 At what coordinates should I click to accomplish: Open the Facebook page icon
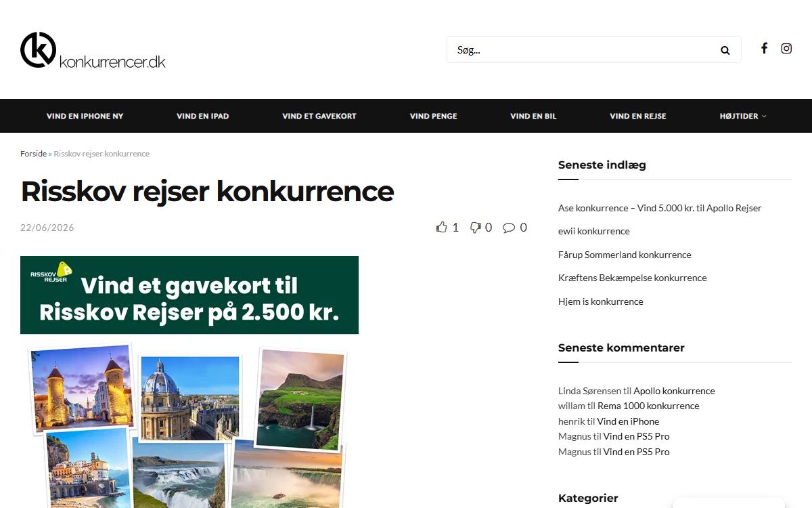click(764, 48)
